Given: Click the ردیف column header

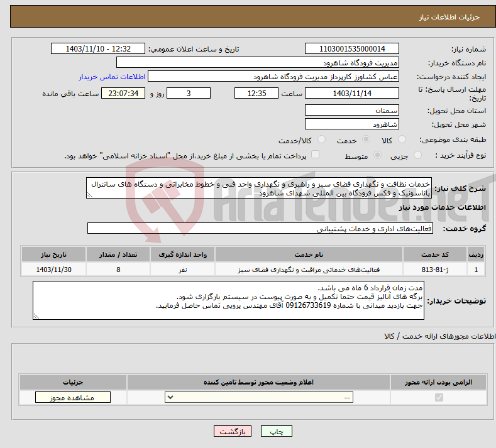Looking at the screenshot, I should tap(476, 254).
